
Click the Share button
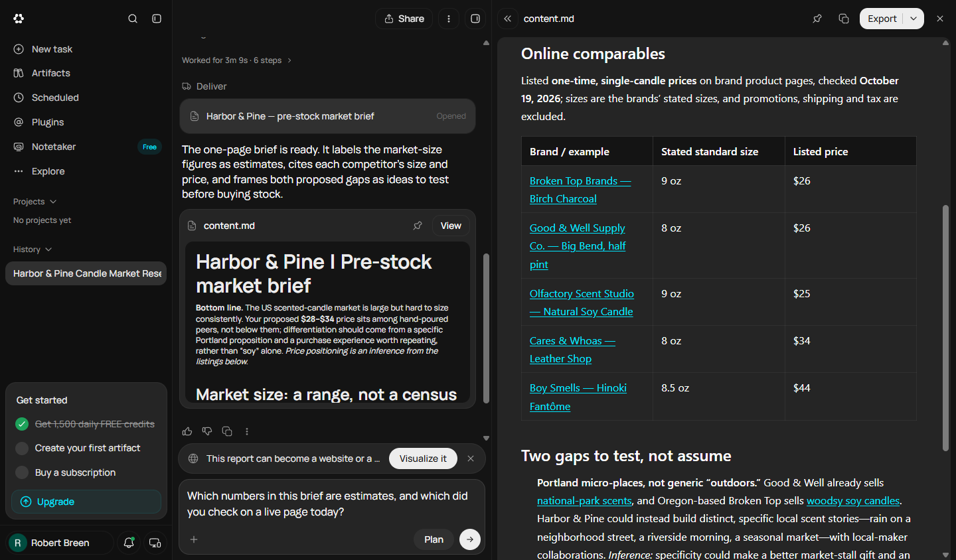404,19
